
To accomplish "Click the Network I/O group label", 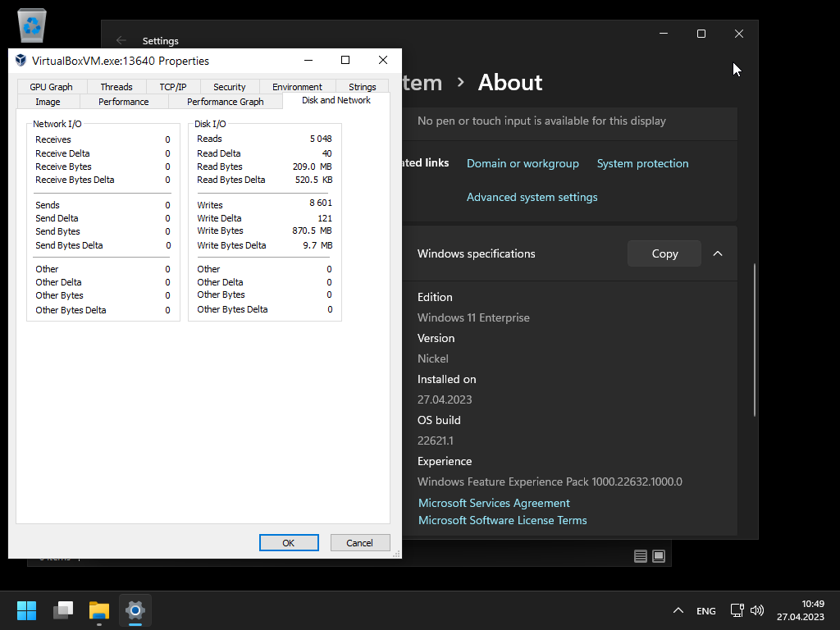I will pos(57,124).
